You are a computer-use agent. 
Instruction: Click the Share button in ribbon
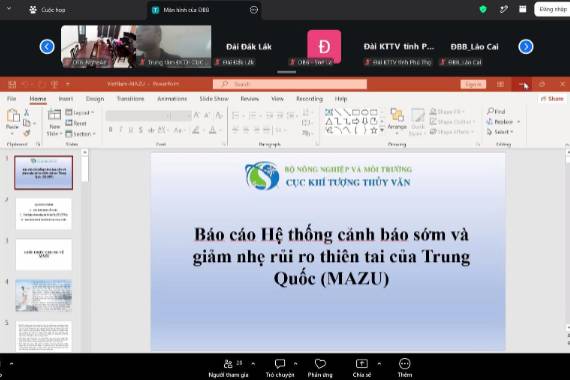point(552,99)
